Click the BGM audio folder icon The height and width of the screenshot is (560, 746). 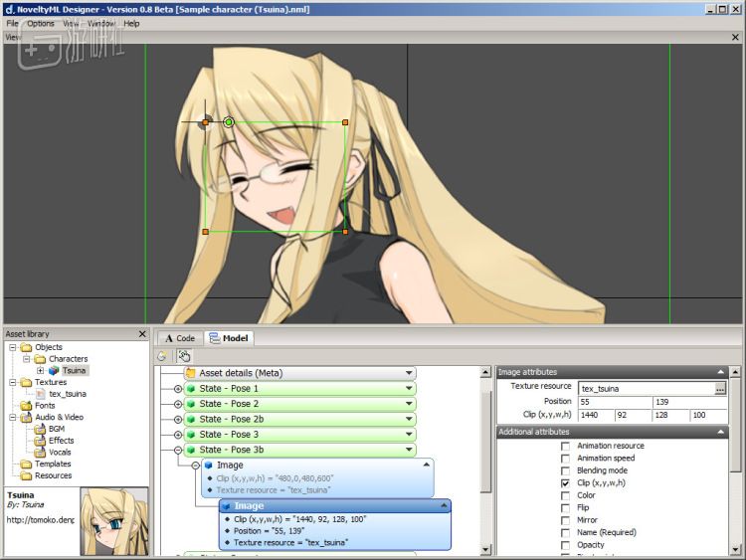pyautogui.click(x=41, y=429)
